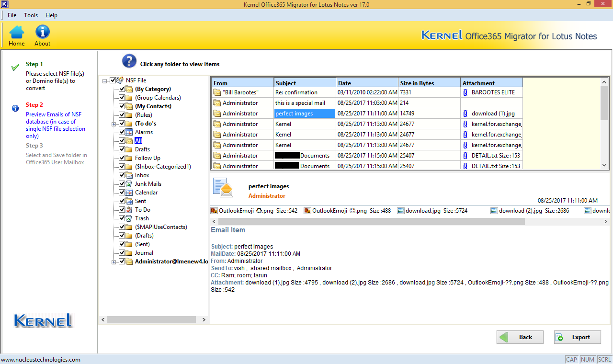Collapse the NSF File root node
Image resolution: width=613 pixels, height=364 pixels.
coord(105,80)
